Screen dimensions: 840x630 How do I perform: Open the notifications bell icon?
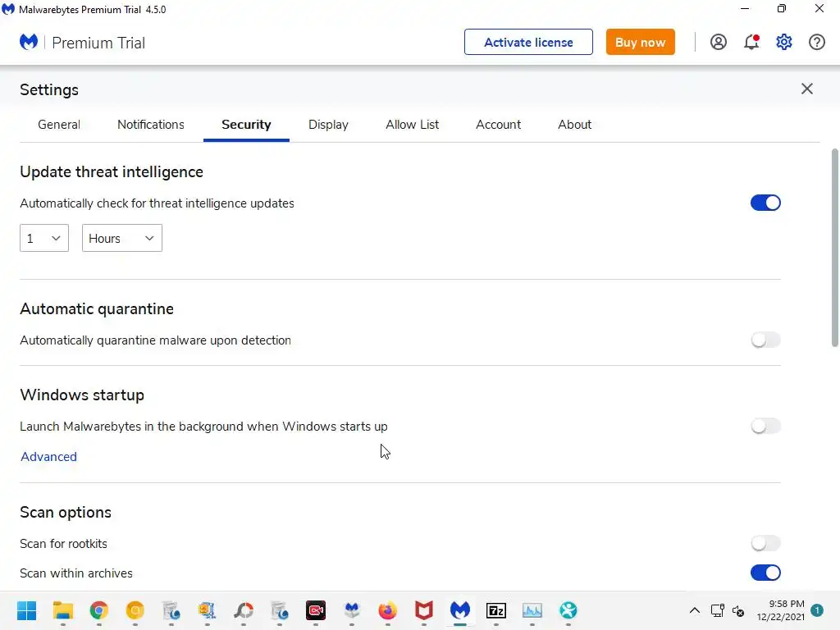click(x=751, y=42)
